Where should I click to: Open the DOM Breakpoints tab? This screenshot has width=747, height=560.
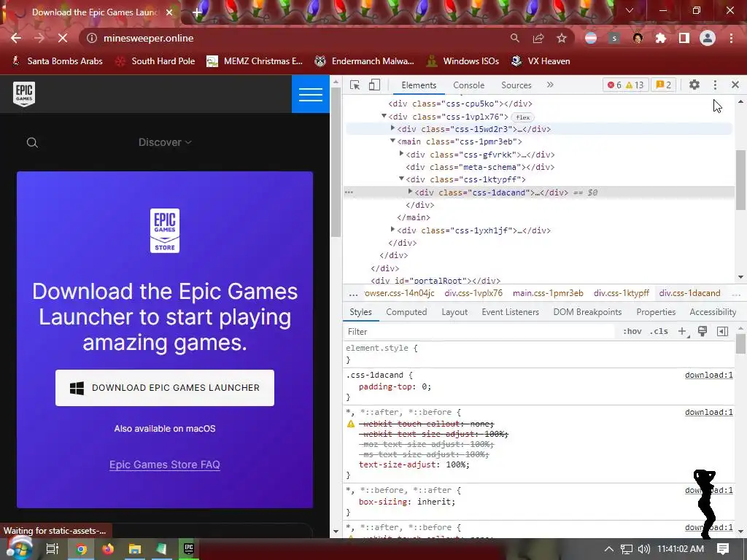[587, 312]
